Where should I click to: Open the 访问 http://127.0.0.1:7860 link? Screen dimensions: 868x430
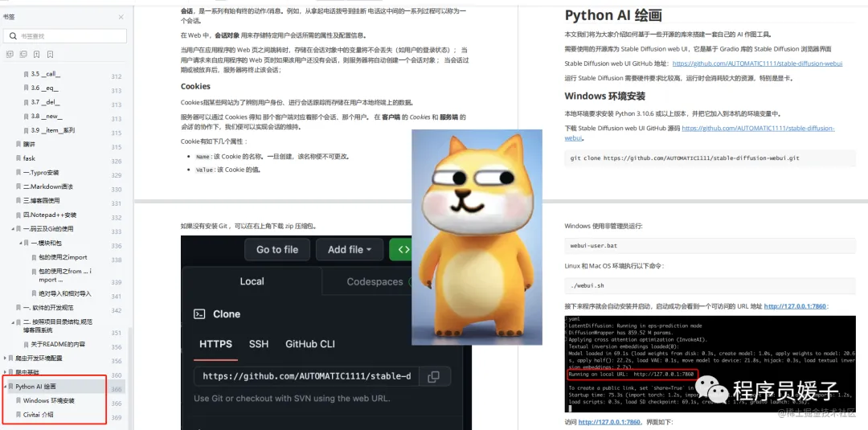click(x=609, y=422)
